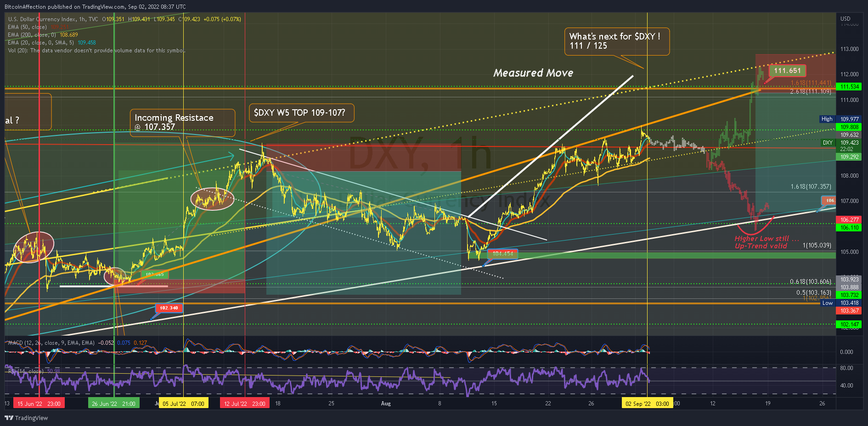
Task: Click the 109.808 green price axis label
Action: pyautogui.click(x=849, y=127)
